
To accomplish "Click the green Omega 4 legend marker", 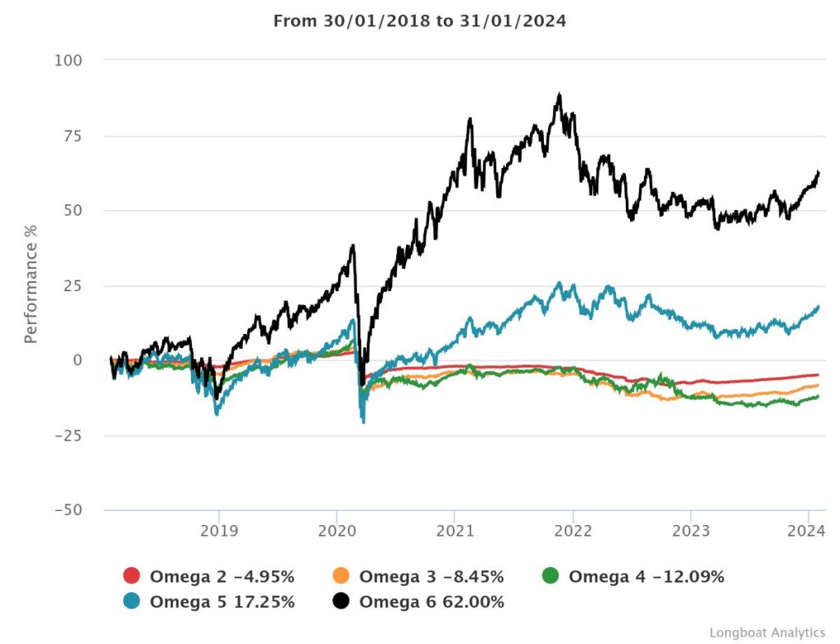I will click(551, 576).
